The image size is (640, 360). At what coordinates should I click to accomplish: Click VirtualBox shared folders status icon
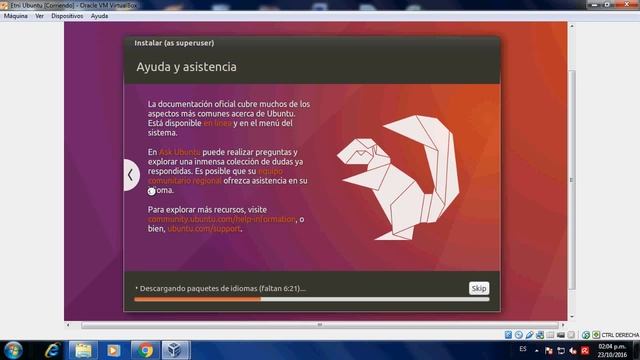click(x=550, y=335)
